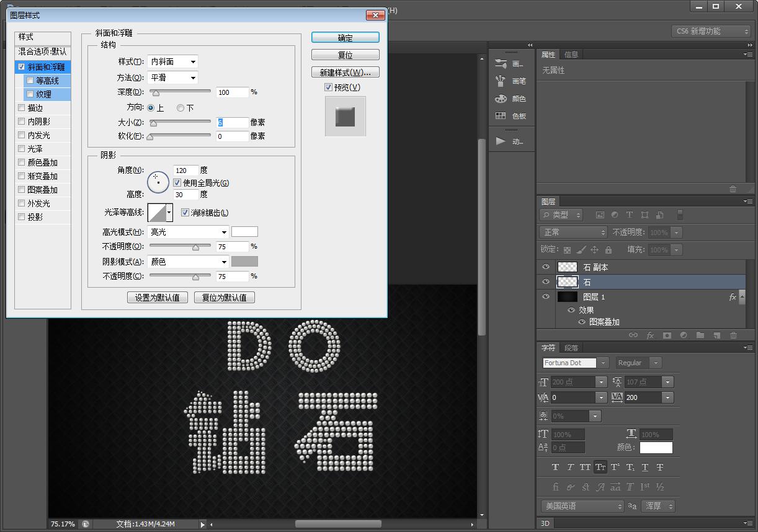This screenshot has height=532, width=758.
Task: Click the lock all padlock icon
Action: (609, 250)
